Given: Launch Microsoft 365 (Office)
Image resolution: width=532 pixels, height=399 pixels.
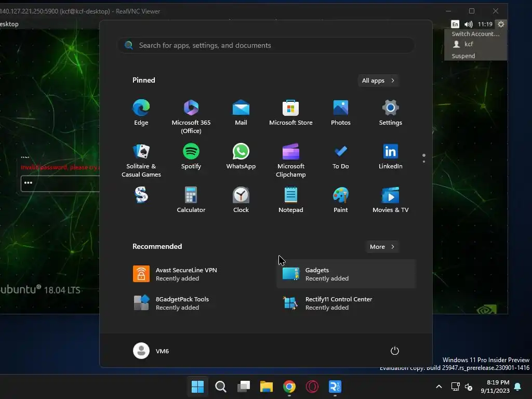Looking at the screenshot, I should tap(191, 116).
